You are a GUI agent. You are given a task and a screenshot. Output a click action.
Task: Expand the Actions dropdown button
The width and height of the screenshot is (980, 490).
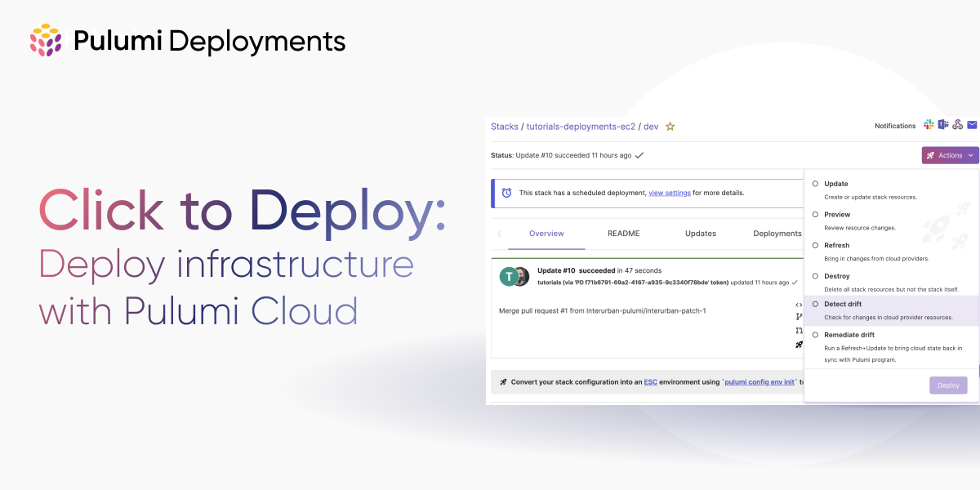[x=951, y=155]
